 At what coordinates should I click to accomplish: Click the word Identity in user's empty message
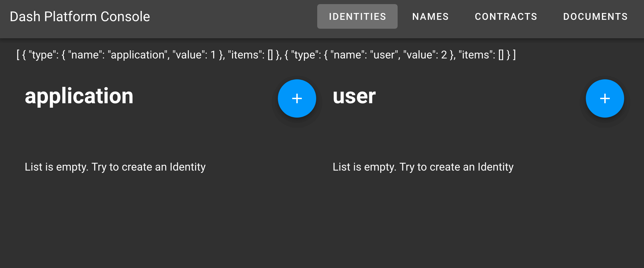tap(495, 167)
